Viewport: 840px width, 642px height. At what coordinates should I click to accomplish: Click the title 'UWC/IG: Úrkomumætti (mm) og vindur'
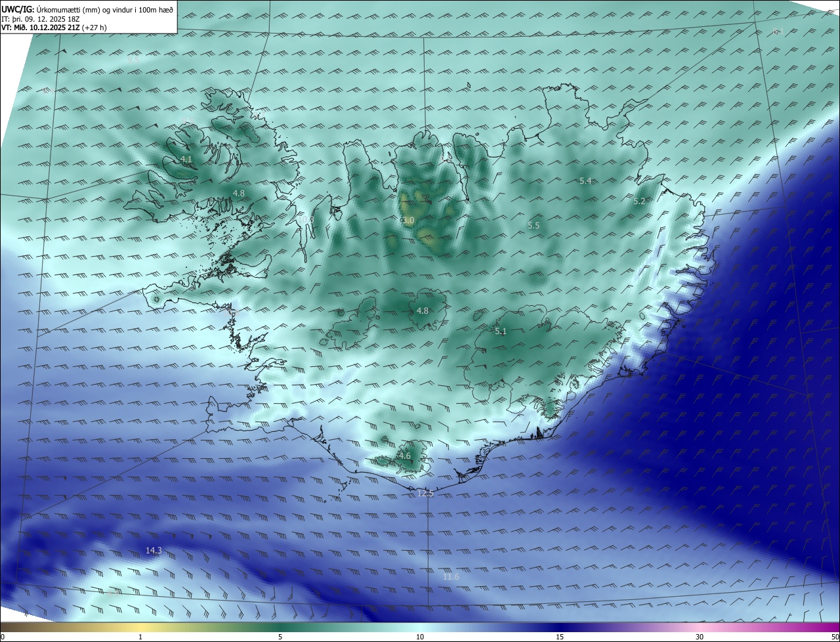[87, 10]
